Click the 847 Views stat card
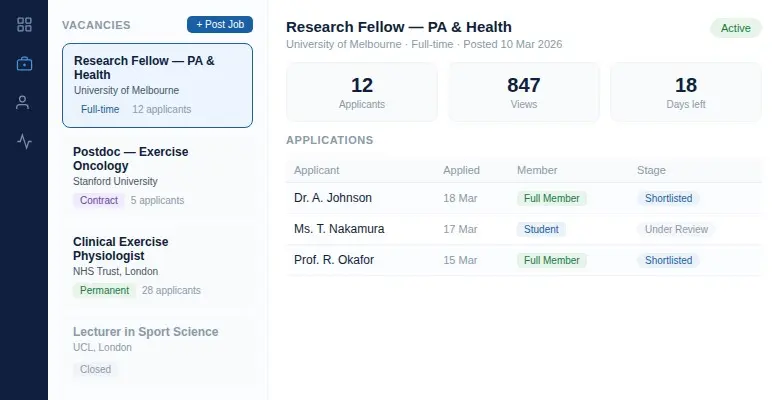 pos(524,92)
